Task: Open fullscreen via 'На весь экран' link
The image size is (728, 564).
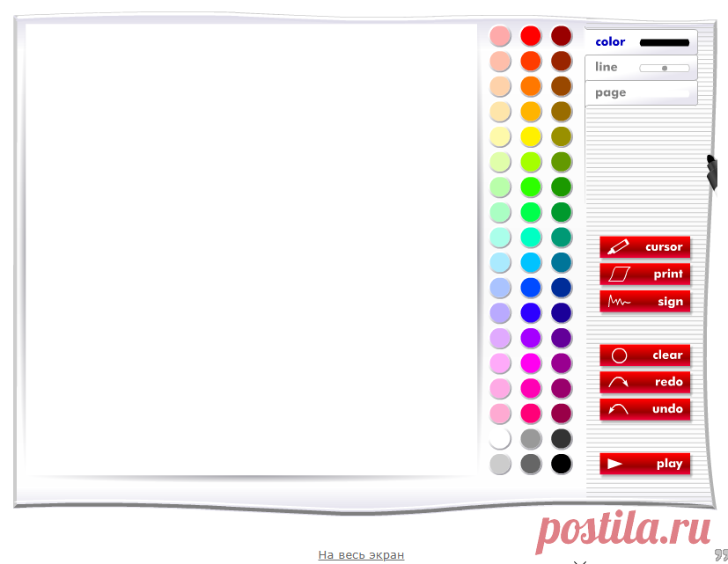Action: [361, 554]
